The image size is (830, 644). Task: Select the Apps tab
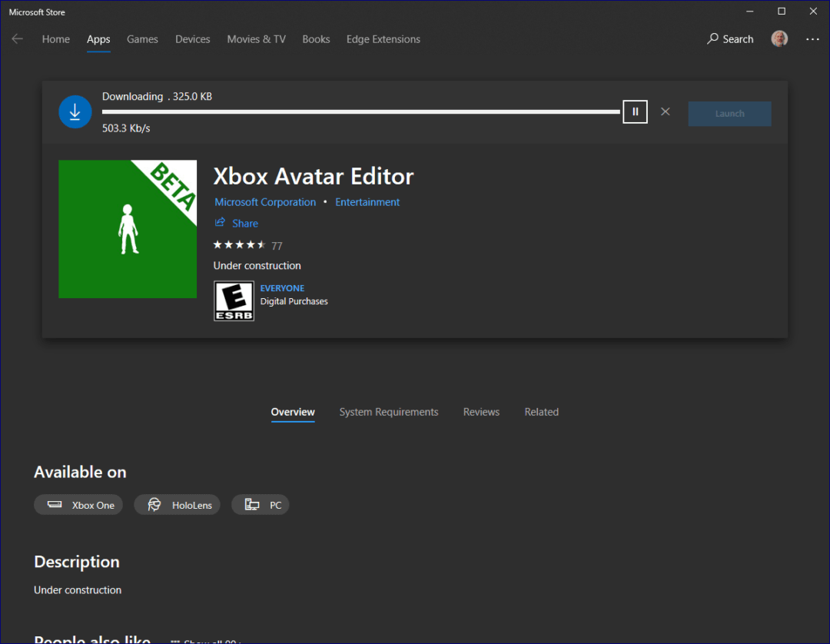click(98, 39)
